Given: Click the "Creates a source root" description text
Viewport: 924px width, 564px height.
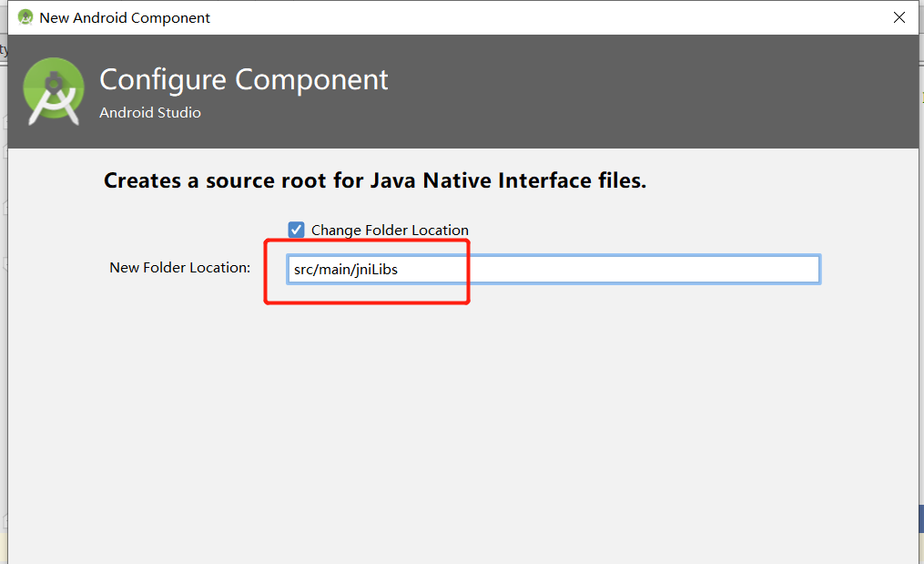Looking at the screenshot, I should click(375, 180).
